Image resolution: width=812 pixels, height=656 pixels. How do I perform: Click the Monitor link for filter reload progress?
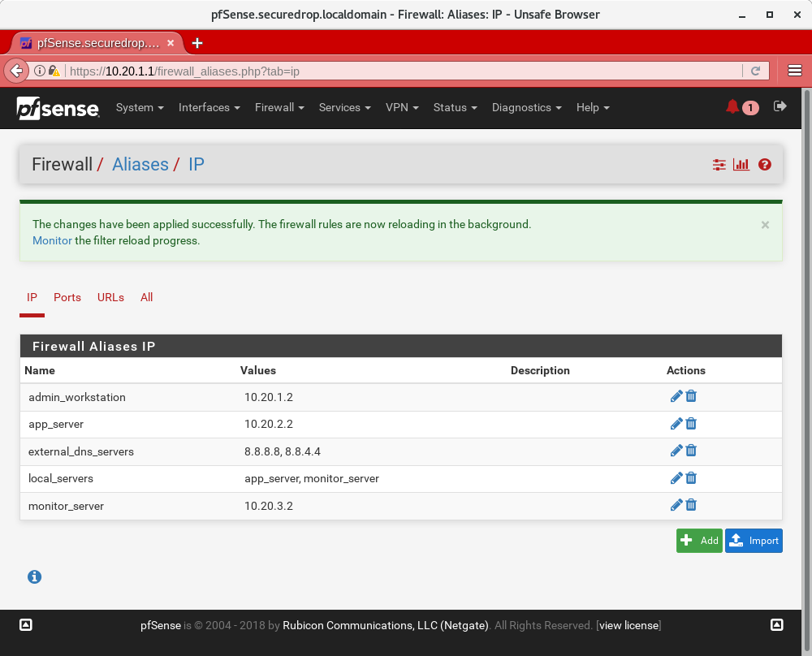[52, 240]
